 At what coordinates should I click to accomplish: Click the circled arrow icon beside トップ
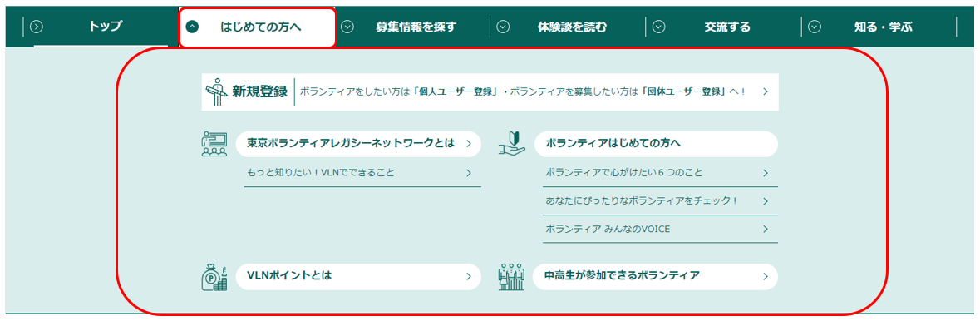(x=37, y=27)
